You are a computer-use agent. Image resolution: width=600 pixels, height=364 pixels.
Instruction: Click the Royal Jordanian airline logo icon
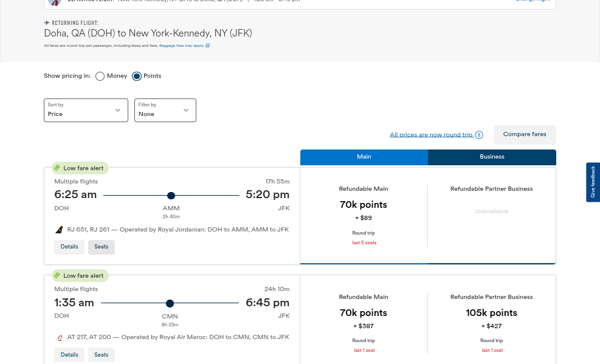[59, 230]
